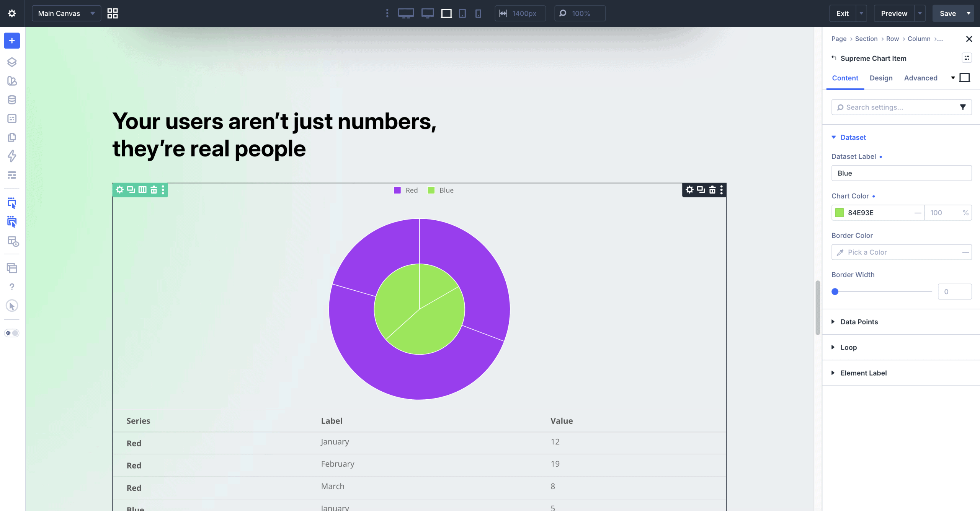The image size is (980, 511).
Task: Switch to the Content tab
Action: tap(845, 78)
